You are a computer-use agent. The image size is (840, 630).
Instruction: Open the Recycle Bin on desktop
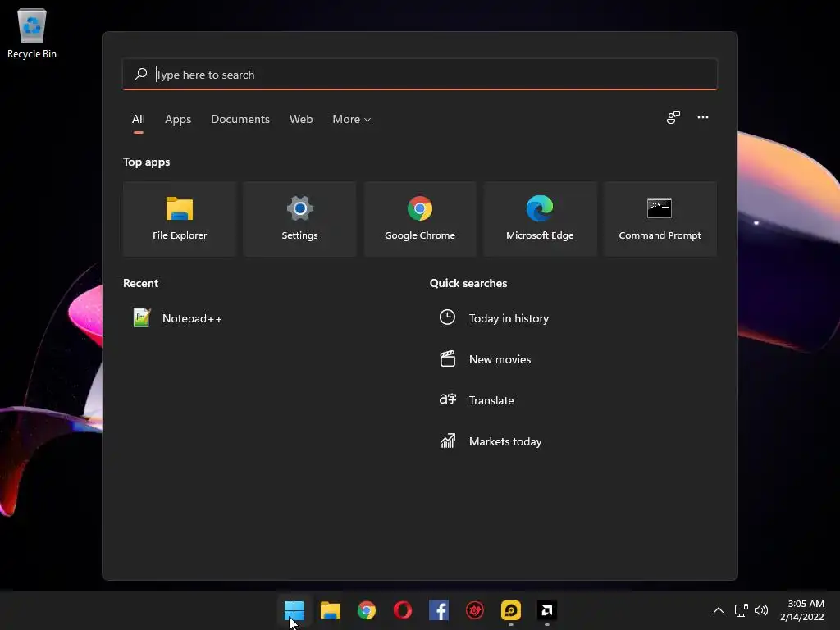click(32, 34)
